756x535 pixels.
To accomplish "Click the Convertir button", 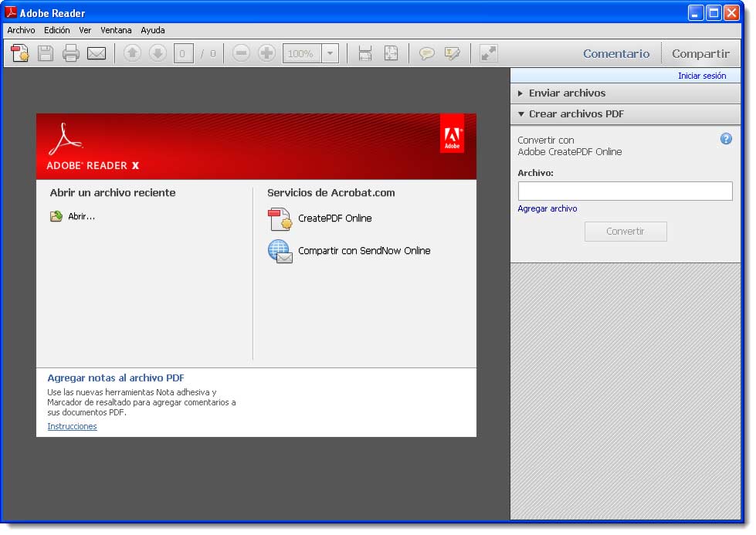I will 625,232.
